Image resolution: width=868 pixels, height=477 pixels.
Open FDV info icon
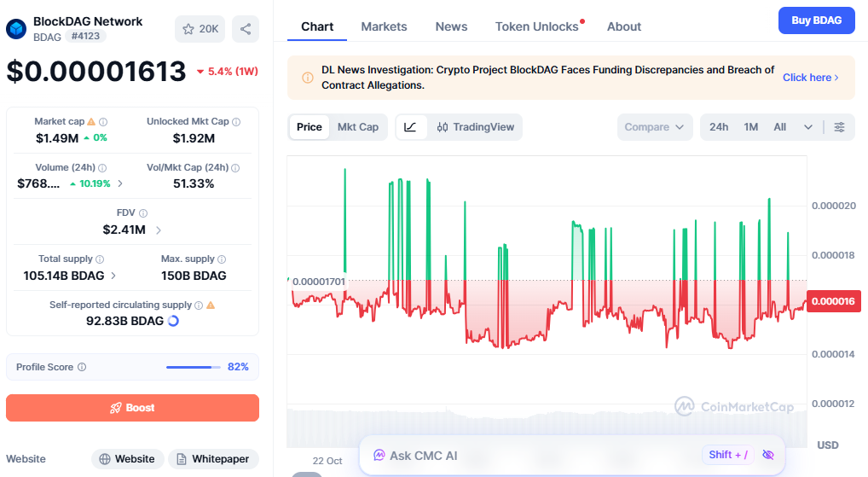[x=143, y=213]
